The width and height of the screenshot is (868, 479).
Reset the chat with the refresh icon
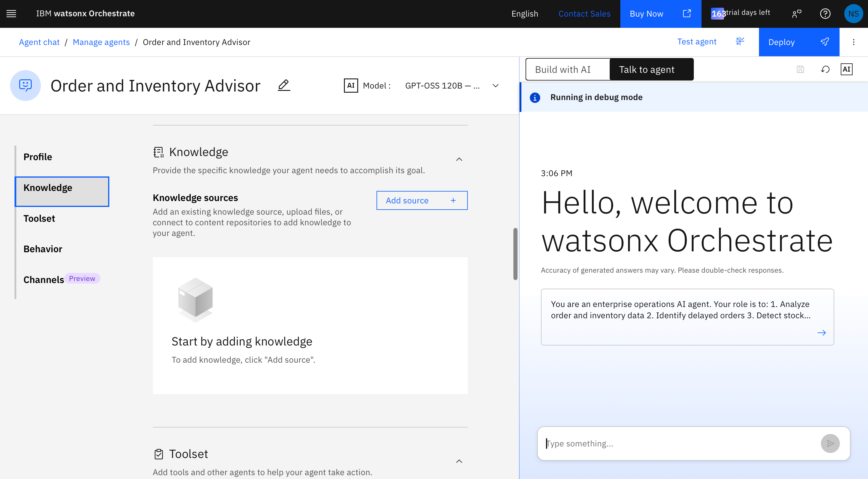[825, 69]
